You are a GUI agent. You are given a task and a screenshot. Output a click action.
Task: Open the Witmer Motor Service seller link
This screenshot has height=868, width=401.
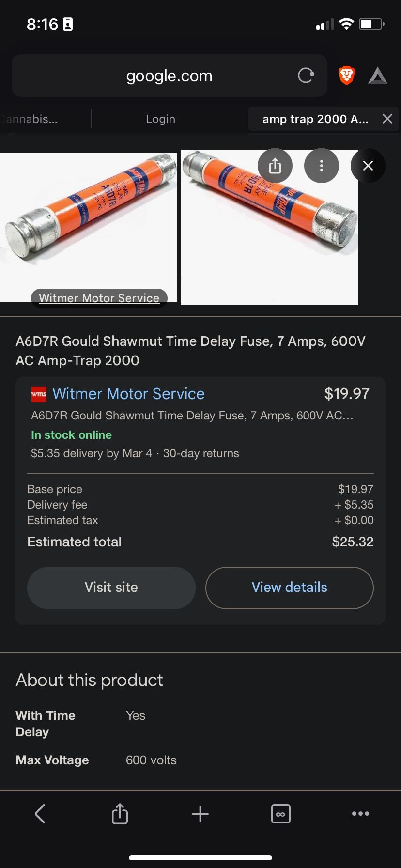click(x=128, y=394)
